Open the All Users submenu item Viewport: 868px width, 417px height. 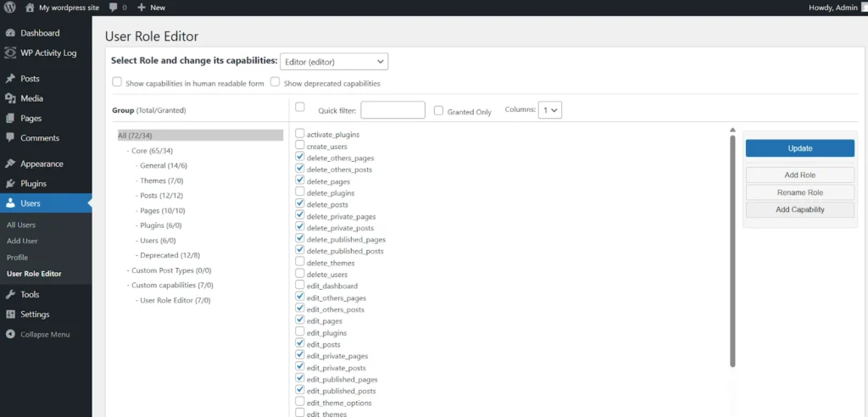coord(21,225)
